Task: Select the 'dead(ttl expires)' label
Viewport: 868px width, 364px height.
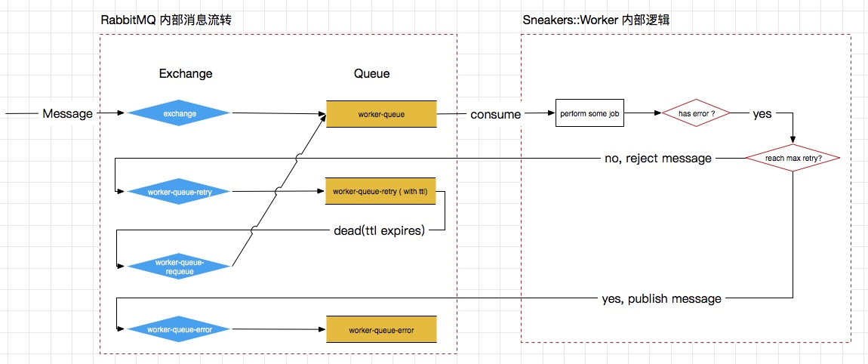Action: click(x=379, y=231)
